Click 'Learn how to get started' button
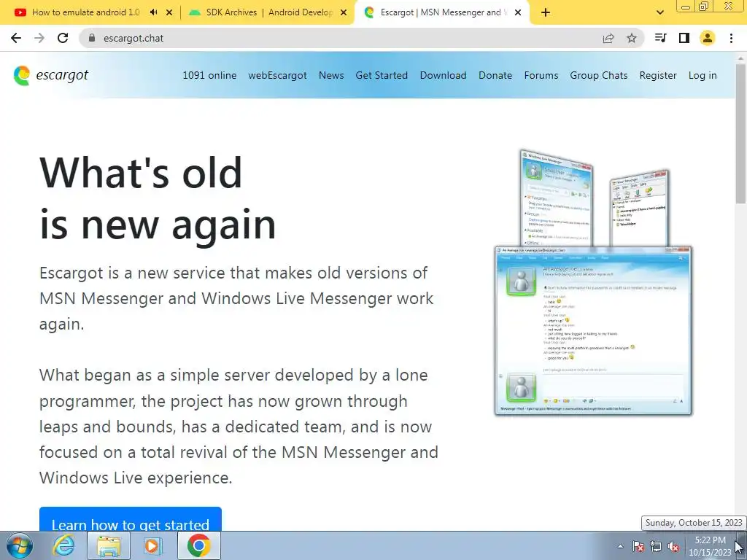 (x=131, y=519)
